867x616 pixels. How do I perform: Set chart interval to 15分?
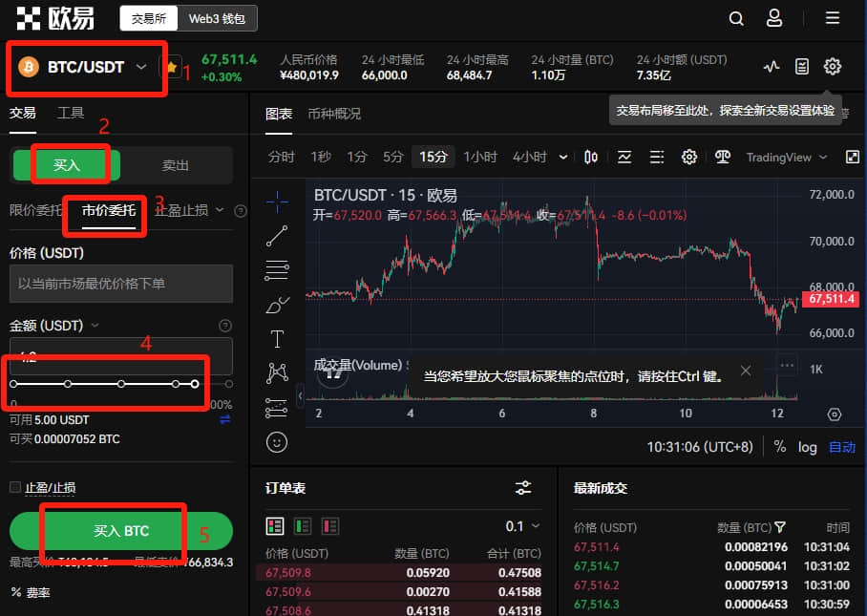433,157
